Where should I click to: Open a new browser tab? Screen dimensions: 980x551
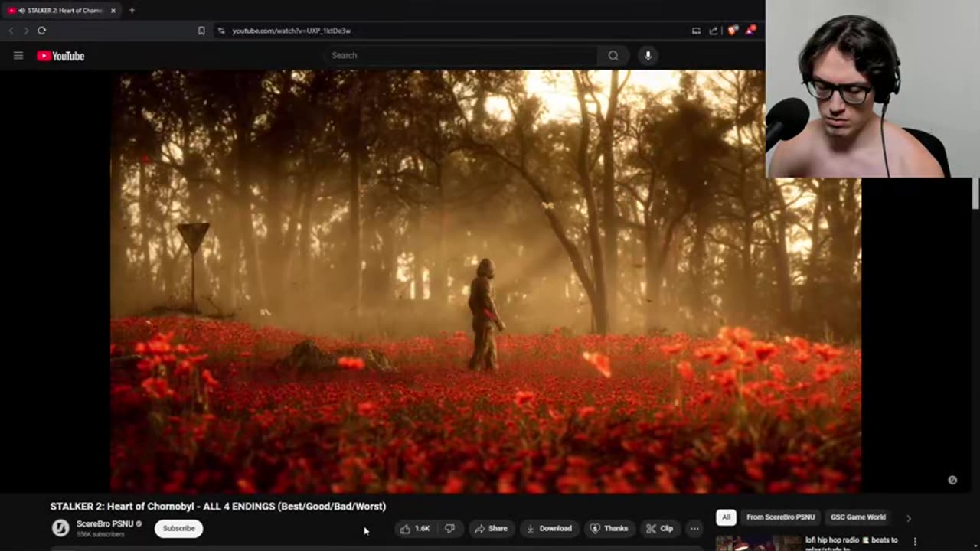(132, 11)
